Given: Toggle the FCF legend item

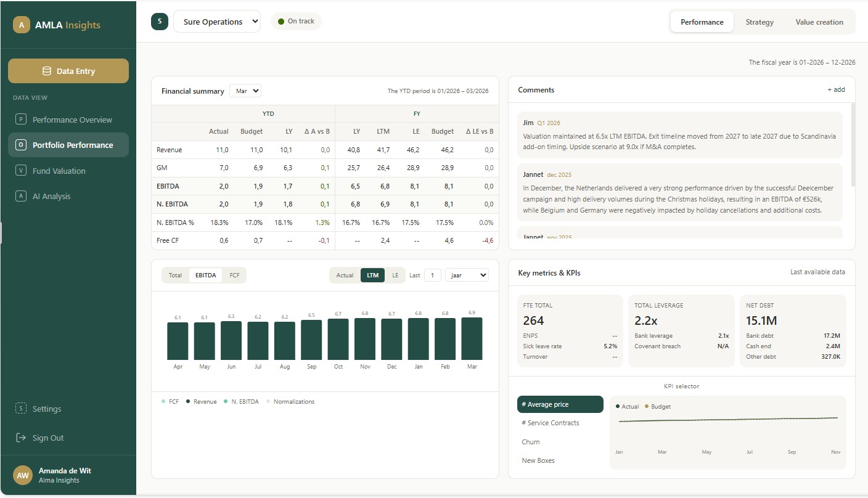Looking at the screenshot, I should [170, 402].
